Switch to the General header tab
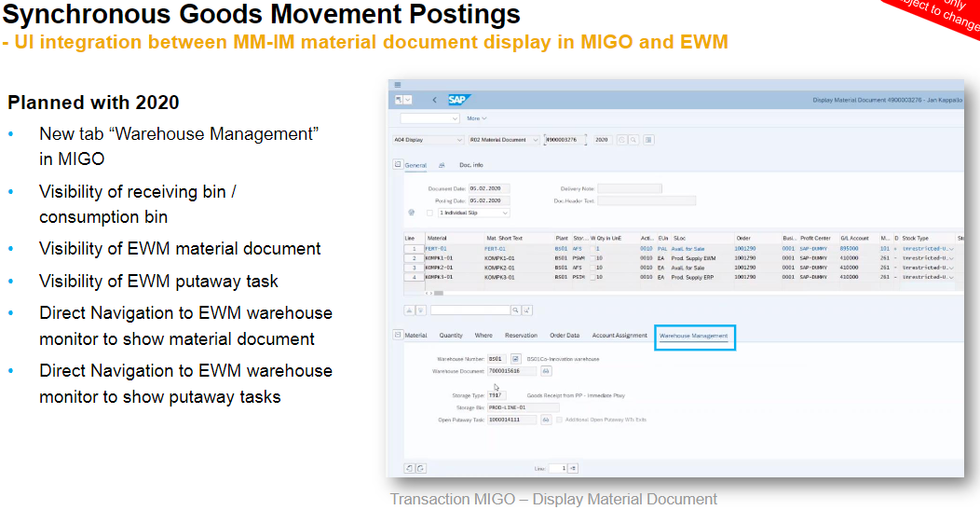 tap(415, 165)
